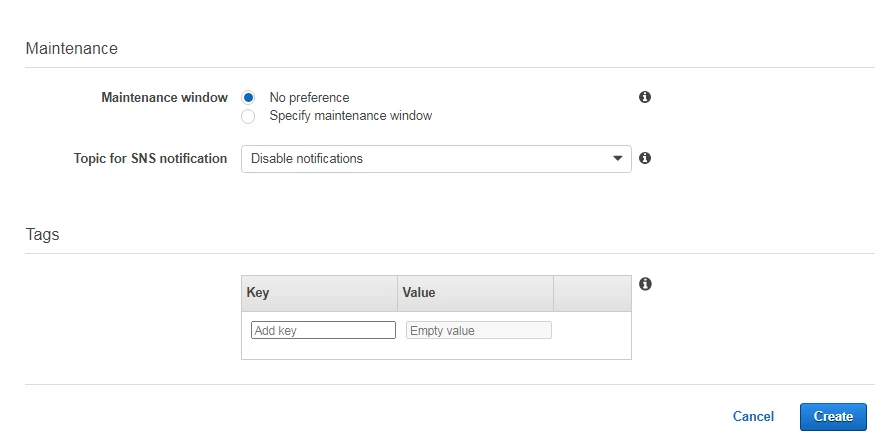This screenshot has width=875, height=439.
Task: Choose the Specify maintenance window radio button
Action: tap(248, 116)
